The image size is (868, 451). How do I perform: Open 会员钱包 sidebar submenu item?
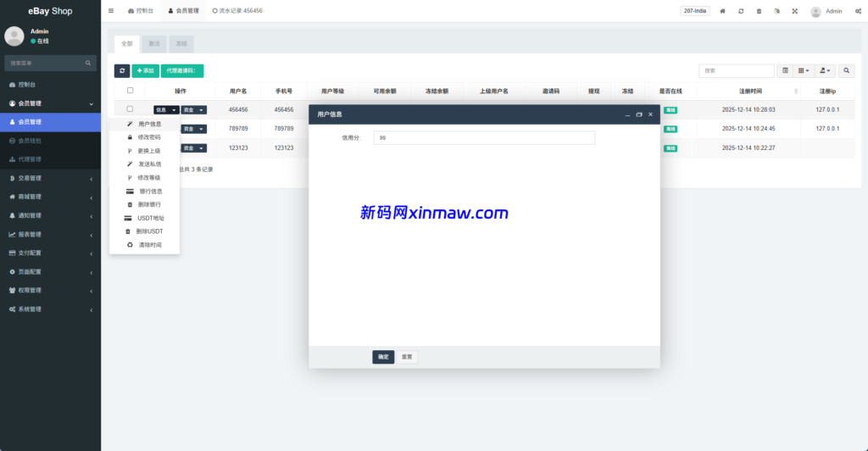pyautogui.click(x=50, y=141)
